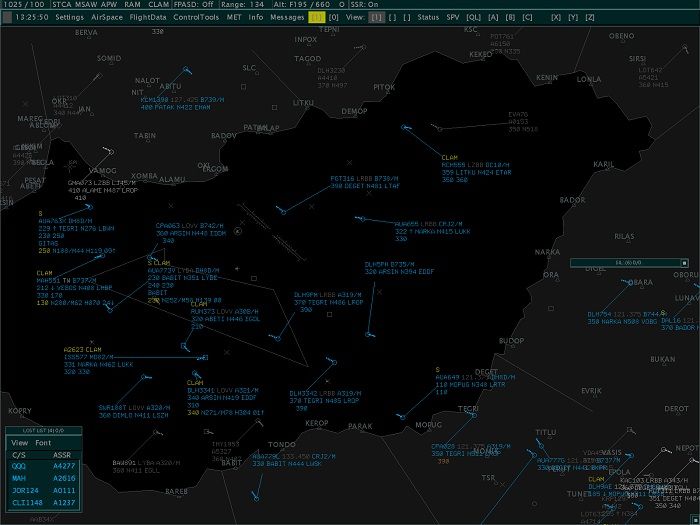Viewport: 700px width, 525px height.
Task: Select the DLH3238 aircraft track symbol
Action: 363,47
